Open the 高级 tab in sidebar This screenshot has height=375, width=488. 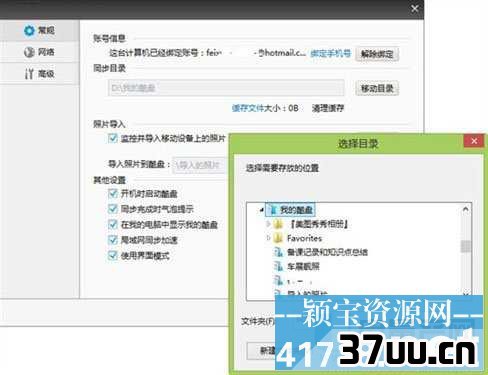point(39,74)
